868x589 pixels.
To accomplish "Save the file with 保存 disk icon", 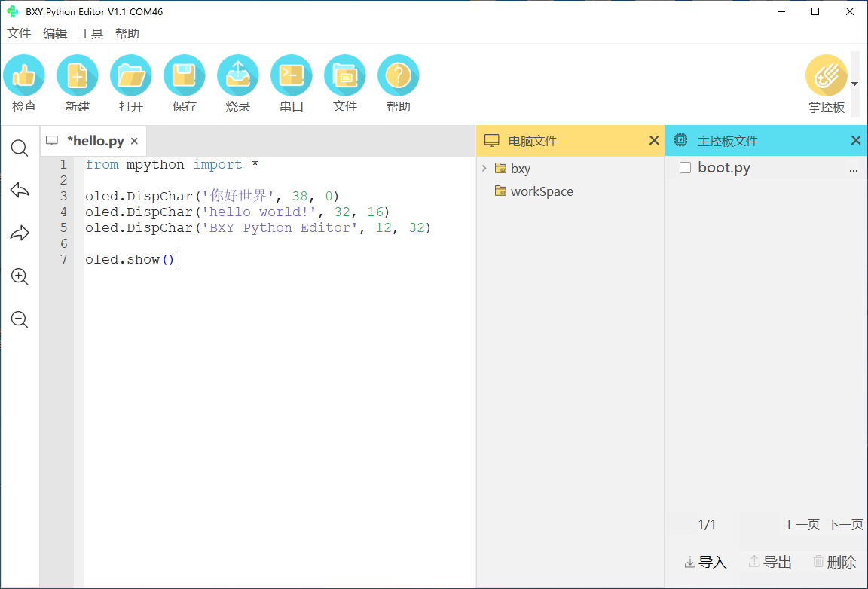I will 185,75.
